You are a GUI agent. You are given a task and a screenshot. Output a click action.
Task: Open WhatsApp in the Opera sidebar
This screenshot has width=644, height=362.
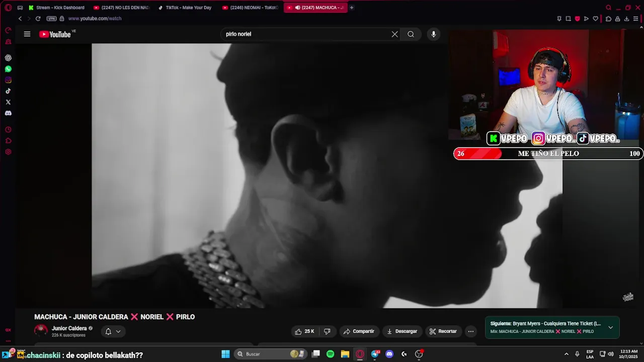[x=8, y=69]
